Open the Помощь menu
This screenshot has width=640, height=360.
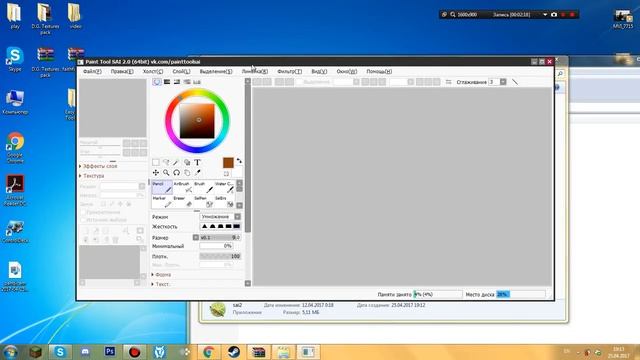click(379, 71)
